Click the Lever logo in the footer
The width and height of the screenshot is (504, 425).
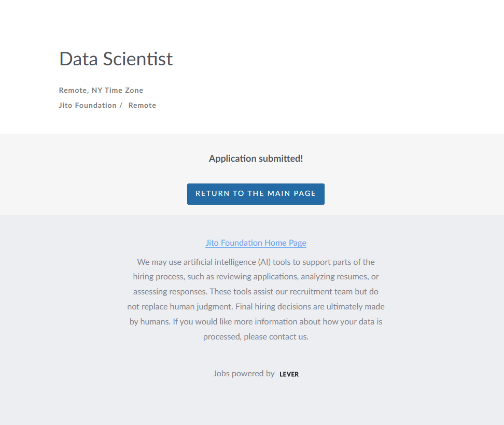pyautogui.click(x=289, y=374)
